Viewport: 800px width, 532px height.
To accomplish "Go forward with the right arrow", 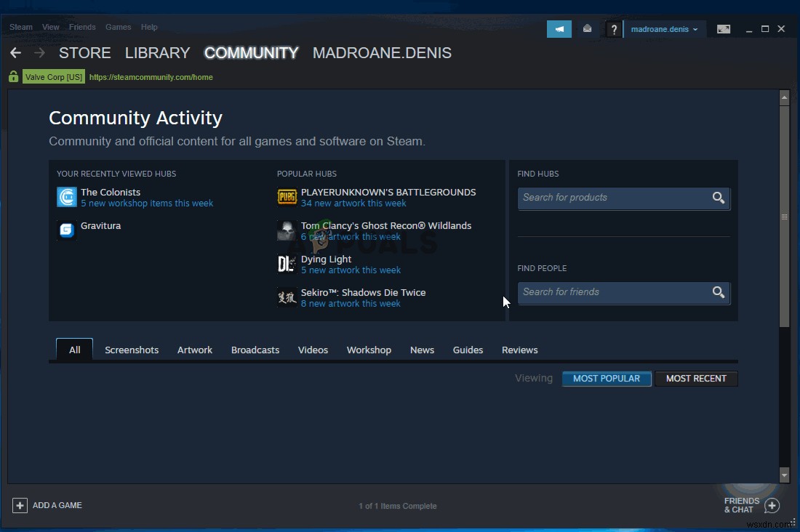I will click(39, 52).
